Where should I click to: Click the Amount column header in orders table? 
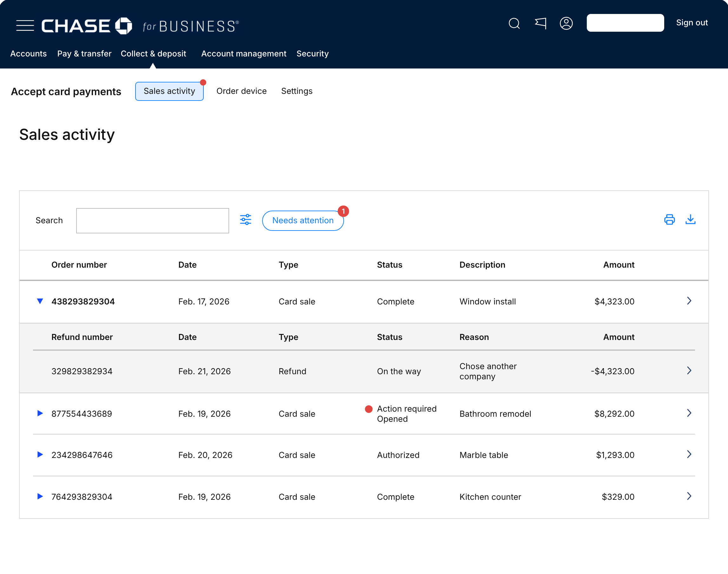coord(619,265)
